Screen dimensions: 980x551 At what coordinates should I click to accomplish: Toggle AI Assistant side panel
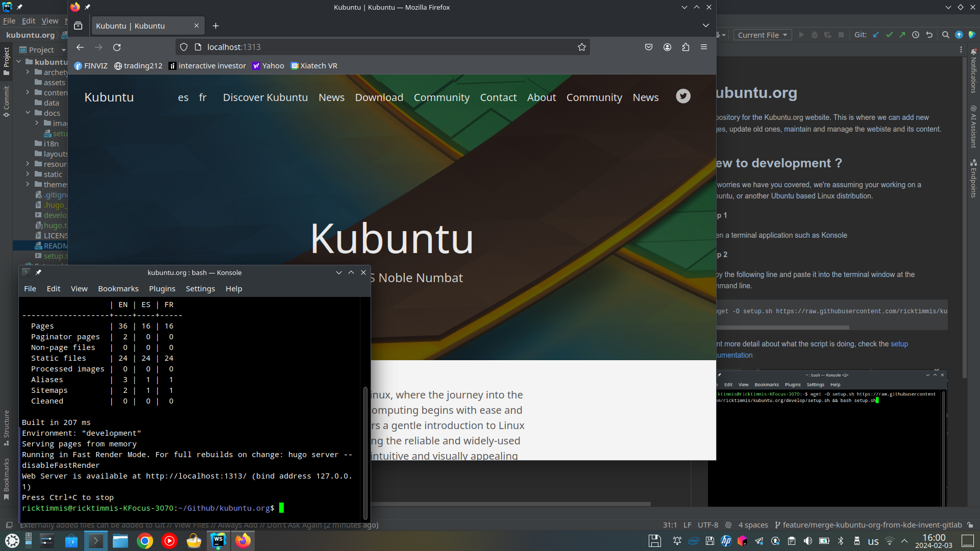pos(973,127)
